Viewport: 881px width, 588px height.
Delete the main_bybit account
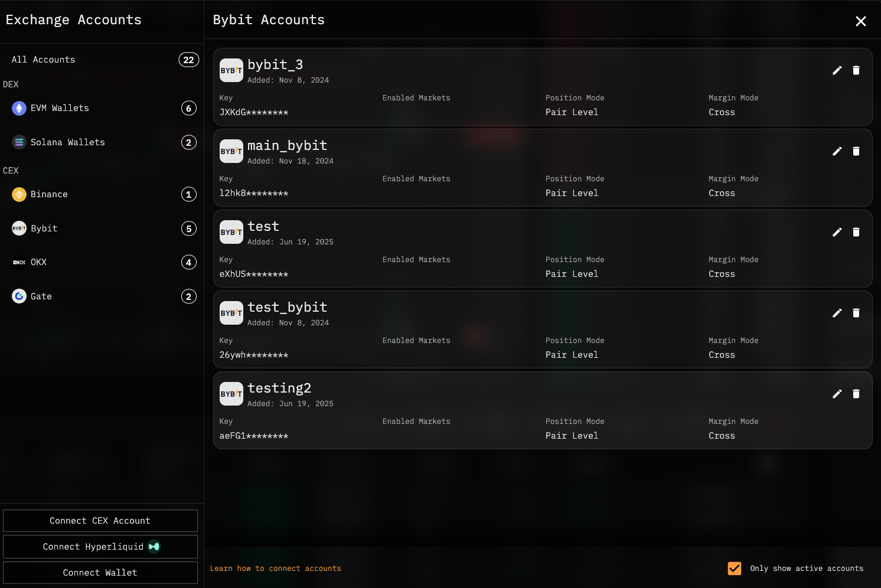coord(856,151)
